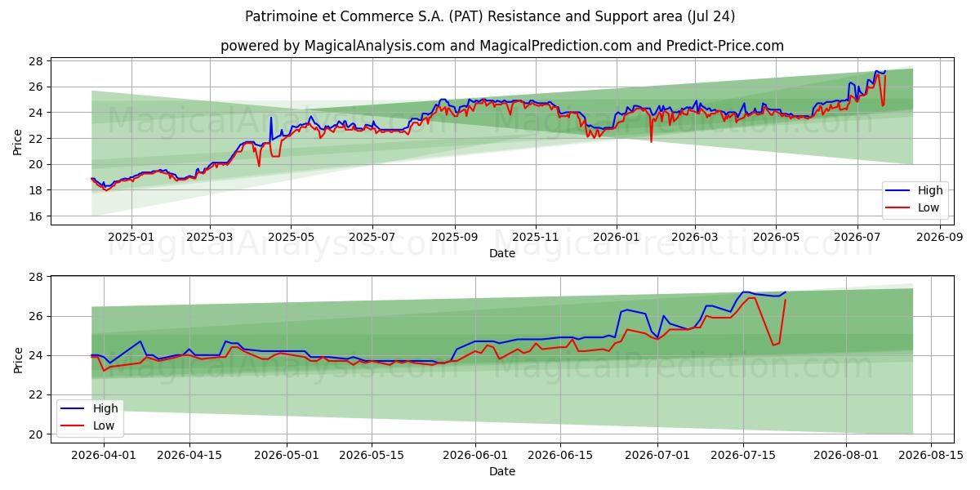Click the '2026-07' x-axis tick label
This screenshot has width=980, height=490.
point(857,236)
